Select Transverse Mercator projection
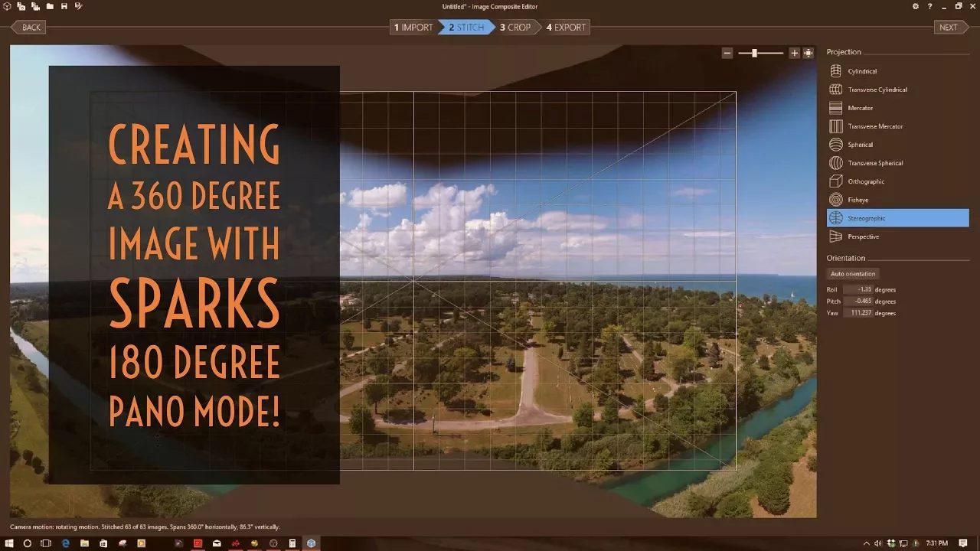Image resolution: width=980 pixels, height=551 pixels. [897, 126]
